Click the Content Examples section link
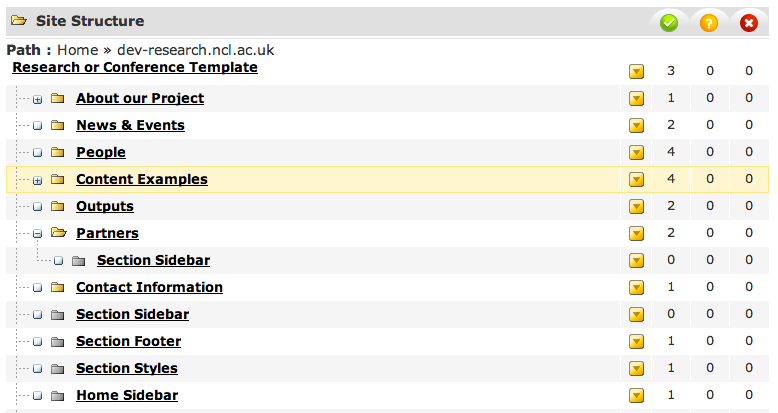The height and width of the screenshot is (413, 778). 142,179
